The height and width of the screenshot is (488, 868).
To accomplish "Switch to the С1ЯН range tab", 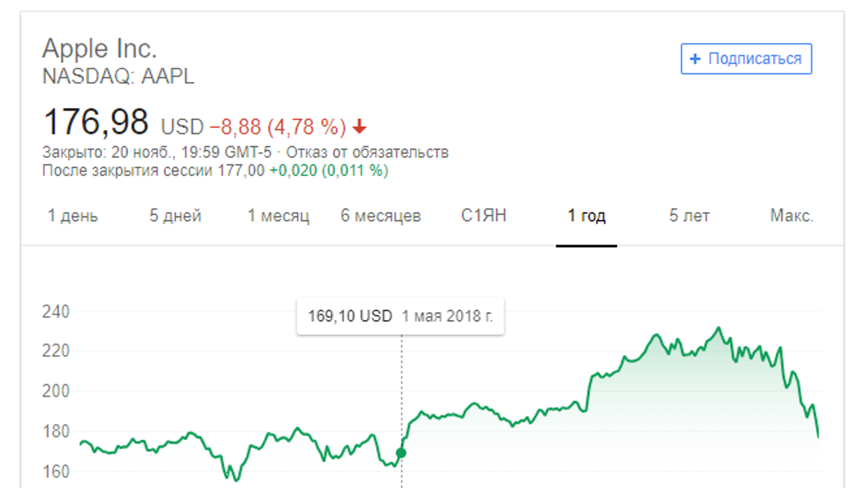I will [483, 216].
